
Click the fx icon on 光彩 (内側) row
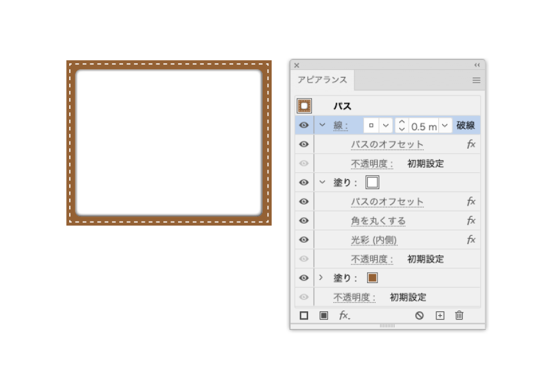(471, 240)
